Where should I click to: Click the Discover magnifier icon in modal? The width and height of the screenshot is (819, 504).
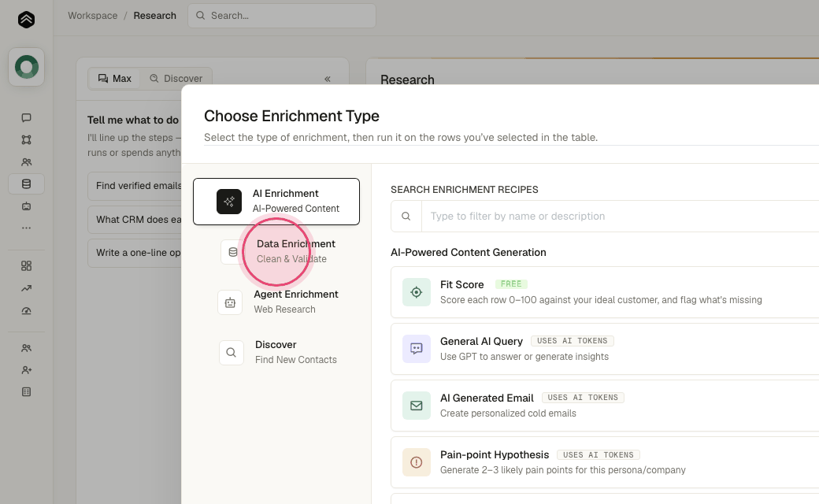(x=232, y=353)
